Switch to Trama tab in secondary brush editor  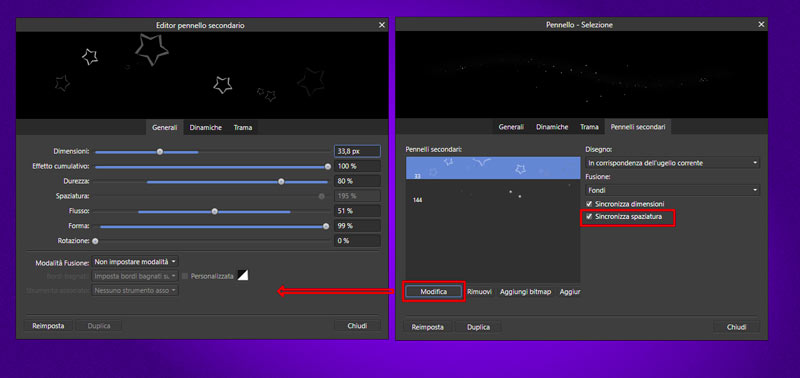(243, 128)
